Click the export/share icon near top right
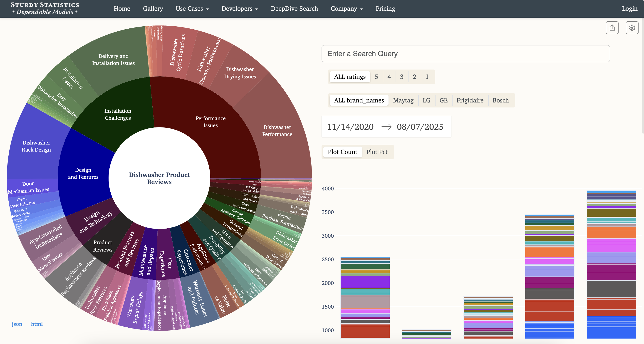 tap(612, 28)
